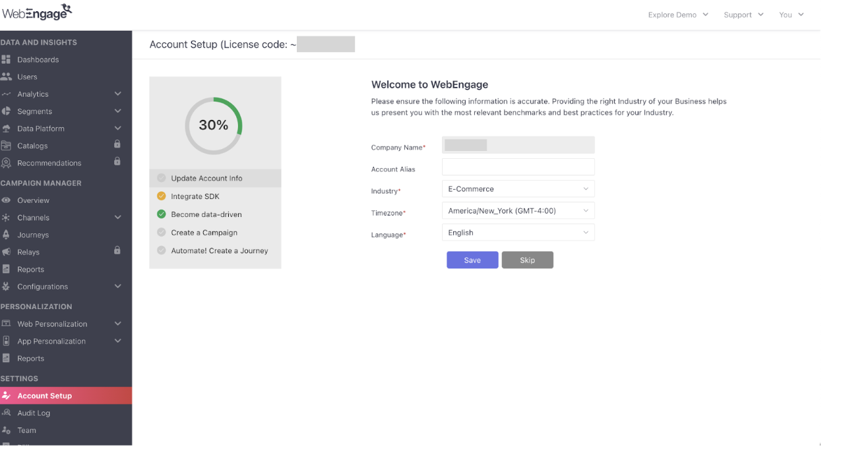Screen dimensions: 868x472
Task: Open the Explore Demo menu
Action: (678, 15)
